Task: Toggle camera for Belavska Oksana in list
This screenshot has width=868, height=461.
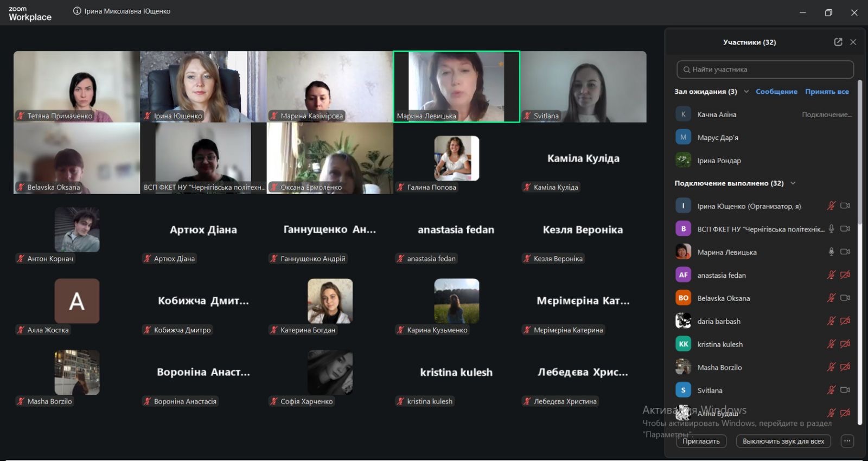Action: 845,298
